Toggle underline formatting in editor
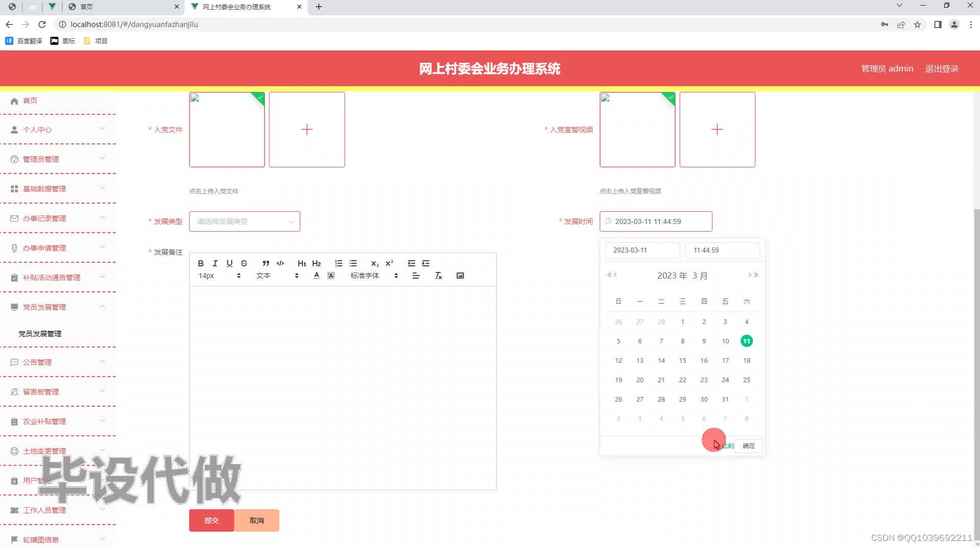This screenshot has height=547, width=980. click(229, 263)
